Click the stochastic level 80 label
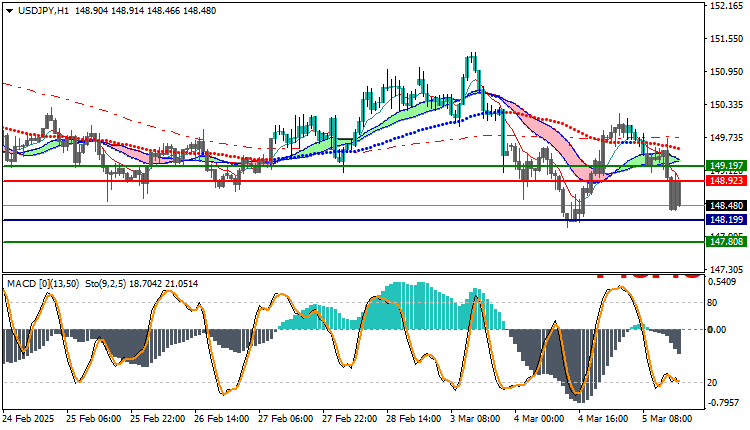The height and width of the screenshot is (430, 750). tap(712, 303)
